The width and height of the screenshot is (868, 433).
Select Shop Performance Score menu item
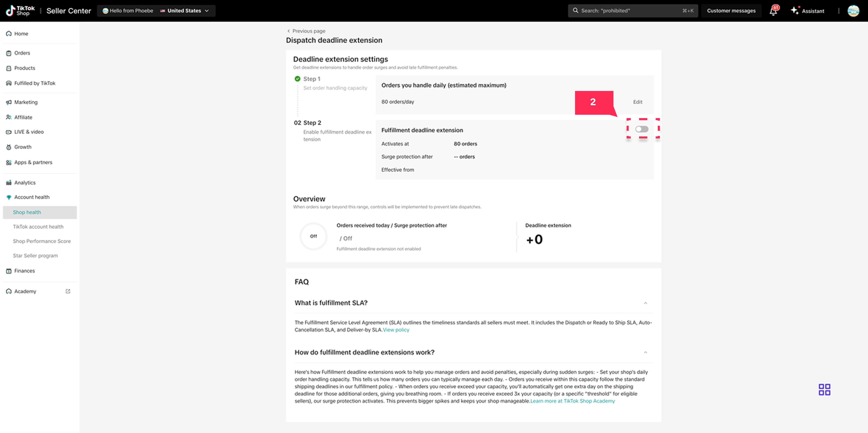pyautogui.click(x=42, y=241)
